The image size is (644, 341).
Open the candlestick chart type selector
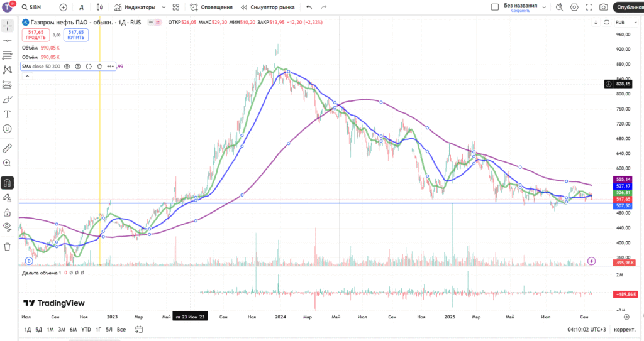click(99, 7)
